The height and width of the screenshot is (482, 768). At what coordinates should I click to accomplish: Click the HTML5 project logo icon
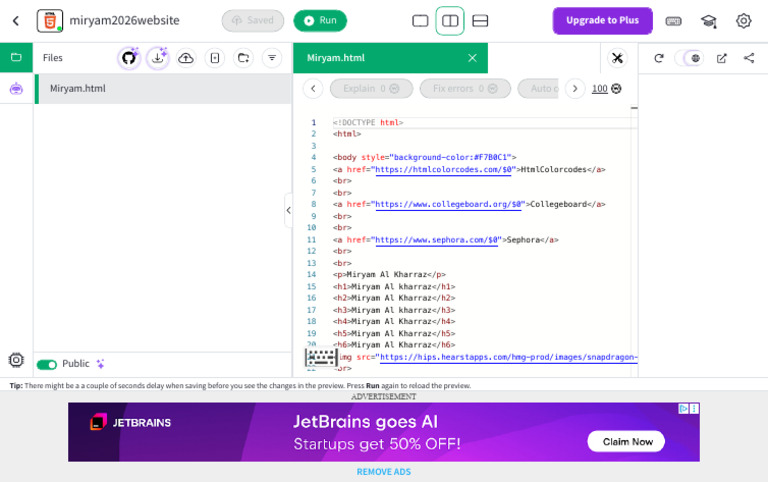click(x=50, y=21)
